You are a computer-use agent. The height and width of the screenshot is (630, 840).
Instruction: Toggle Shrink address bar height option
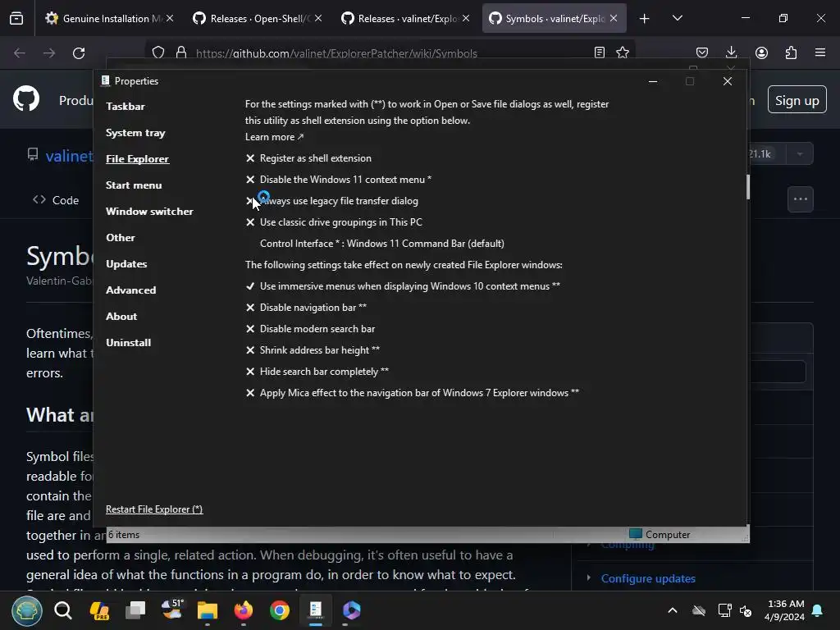click(x=313, y=349)
